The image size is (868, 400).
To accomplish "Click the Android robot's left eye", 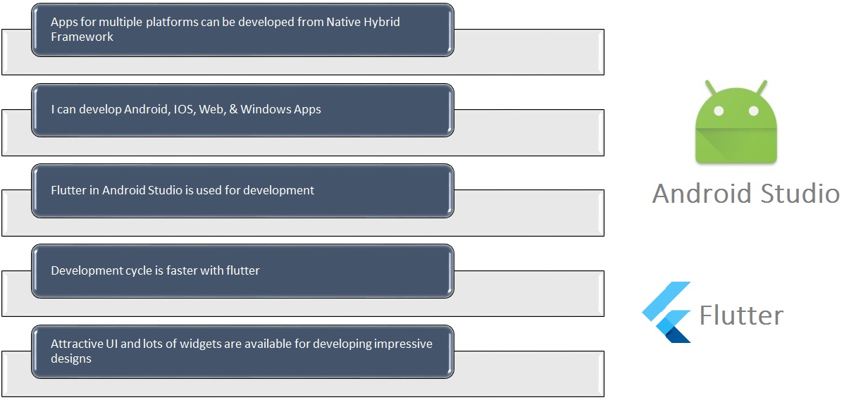I will [718, 111].
